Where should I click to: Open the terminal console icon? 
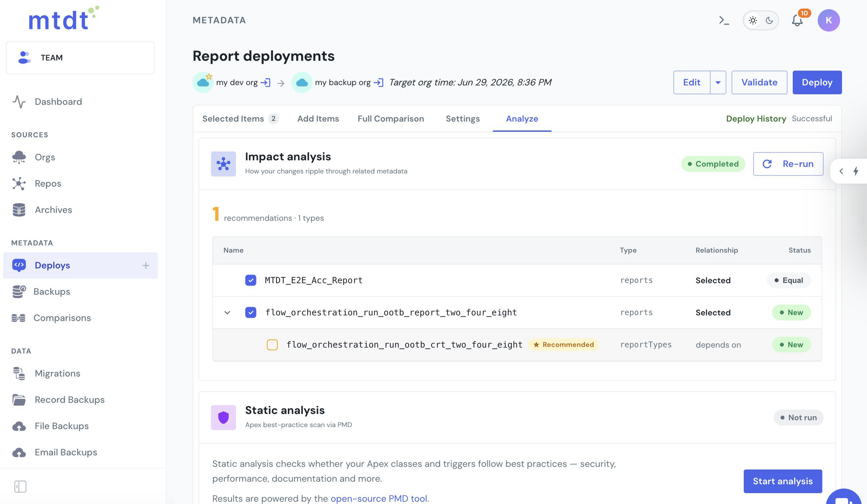pyautogui.click(x=724, y=20)
